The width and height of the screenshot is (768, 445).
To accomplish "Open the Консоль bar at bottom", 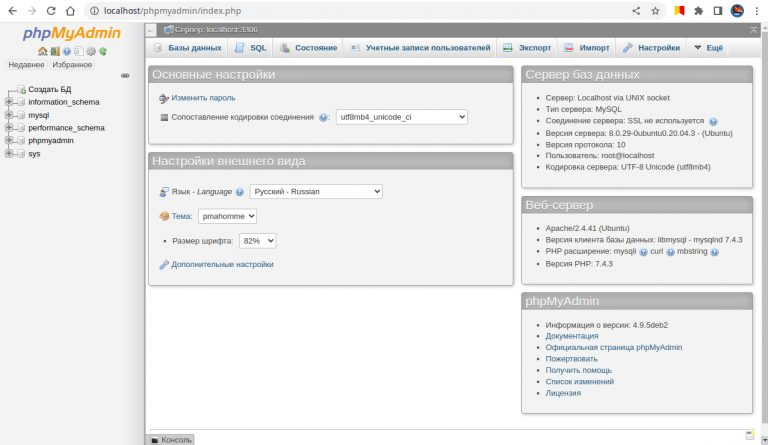I will (x=170, y=439).
